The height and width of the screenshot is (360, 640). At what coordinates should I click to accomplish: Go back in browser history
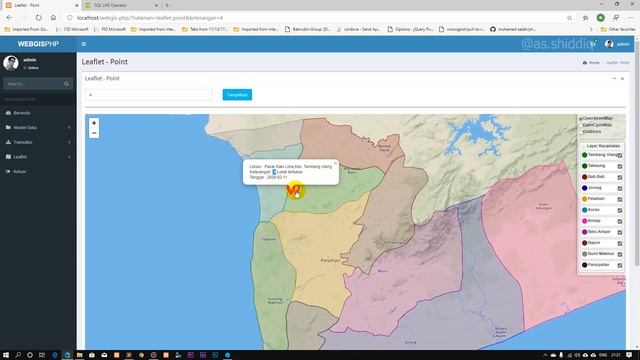point(9,18)
